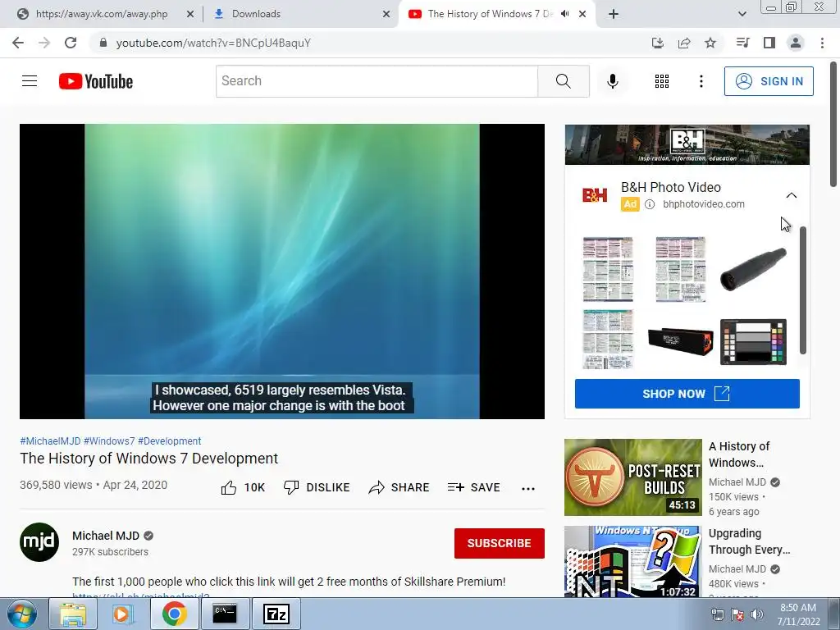View site info padlock icon
This screenshot has width=840, height=630.
point(103,43)
